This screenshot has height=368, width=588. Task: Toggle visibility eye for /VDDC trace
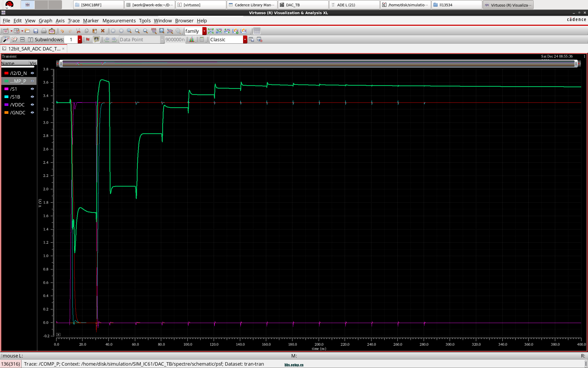coord(32,105)
